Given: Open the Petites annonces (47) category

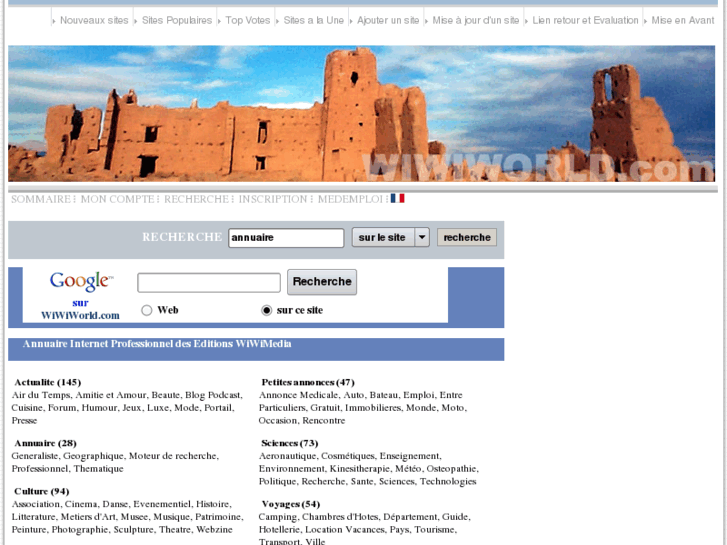Looking at the screenshot, I should pos(308,382).
